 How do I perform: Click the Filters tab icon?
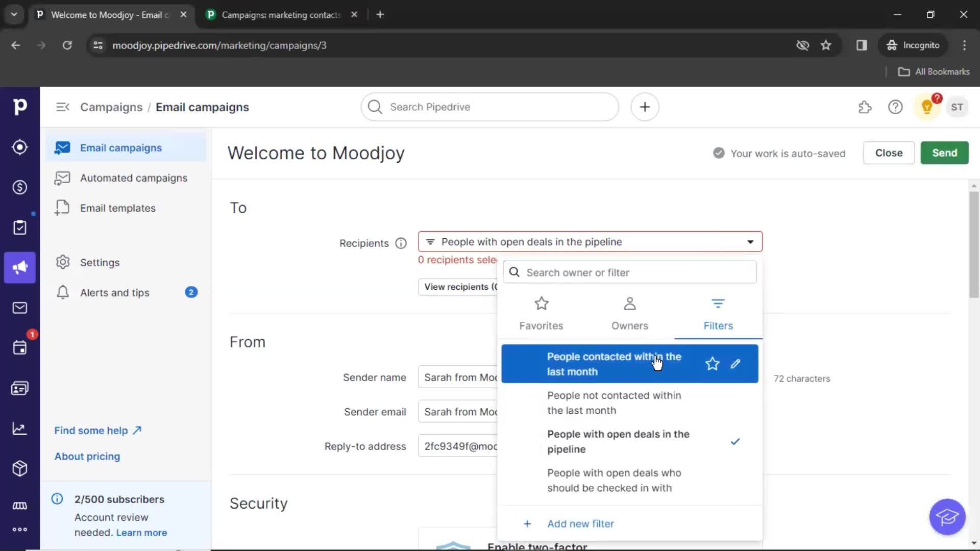[x=718, y=304]
